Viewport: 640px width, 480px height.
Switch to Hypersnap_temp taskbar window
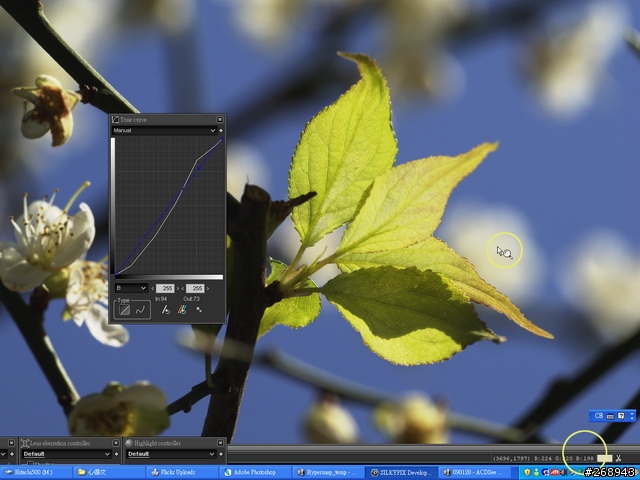pyautogui.click(x=328, y=473)
